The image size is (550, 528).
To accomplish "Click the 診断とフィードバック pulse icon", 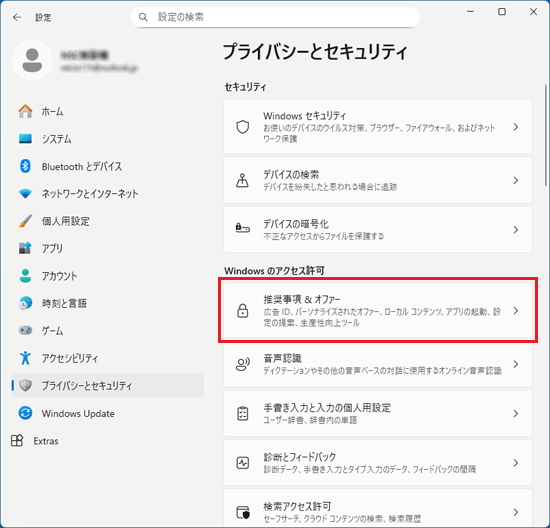I will (x=242, y=463).
